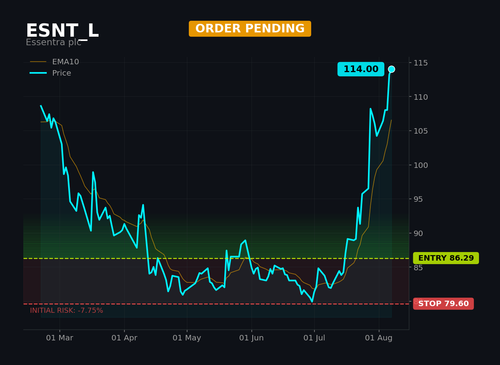Click the latest price marker dot
The width and height of the screenshot is (500, 365).
click(x=392, y=69)
